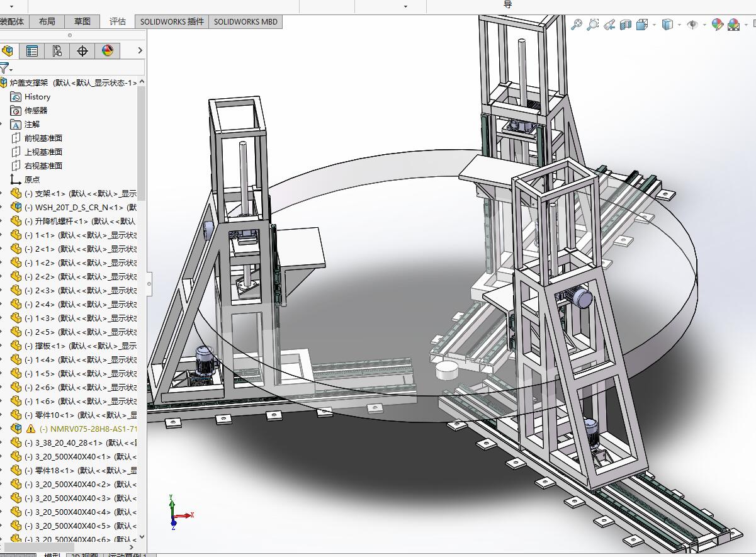Screen dimensions: 756x557
Task: Click the feature tree vertical scrollbar down arrow
Action: tap(142, 537)
